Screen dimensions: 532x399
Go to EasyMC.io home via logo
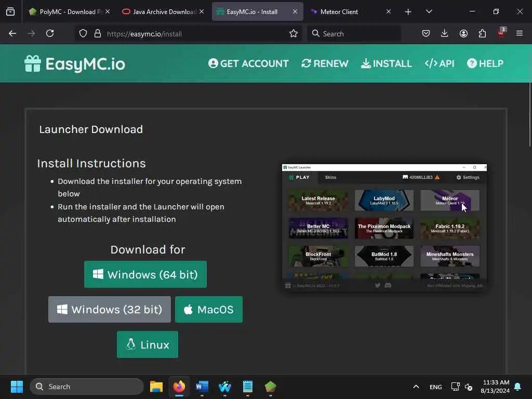click(75, 64)
